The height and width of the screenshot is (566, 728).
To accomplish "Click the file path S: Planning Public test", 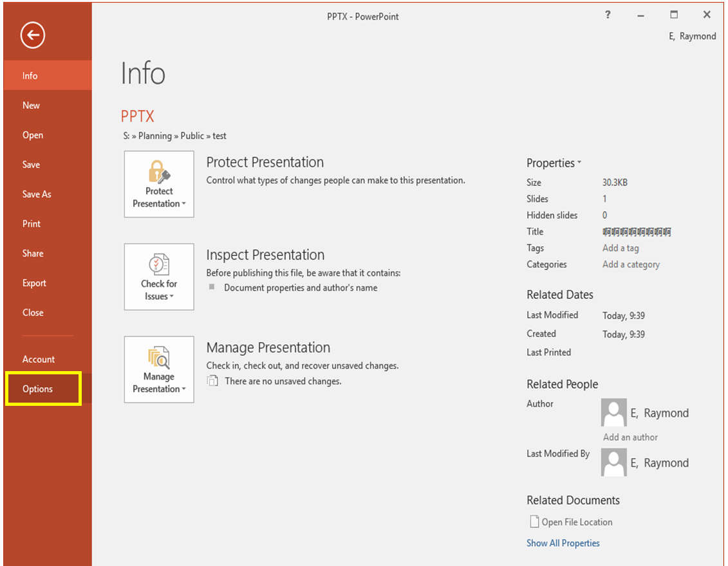I will [174, 136].
